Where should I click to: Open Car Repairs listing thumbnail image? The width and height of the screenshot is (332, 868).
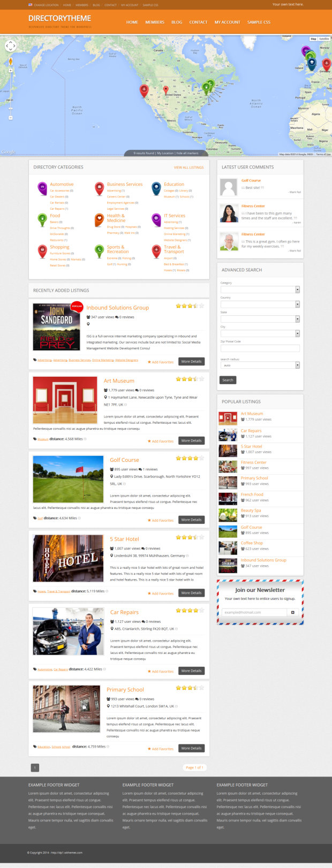click(x=68, y=631)
